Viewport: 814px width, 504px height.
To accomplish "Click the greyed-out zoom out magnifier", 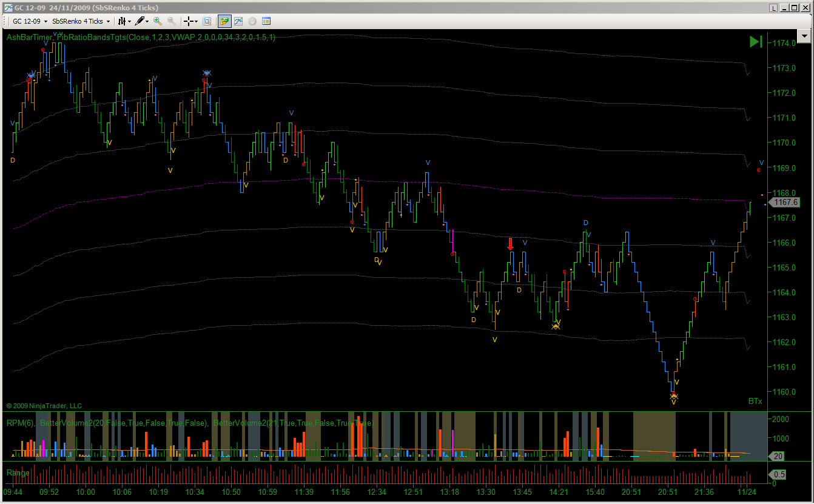I will (x=172, y=21).
